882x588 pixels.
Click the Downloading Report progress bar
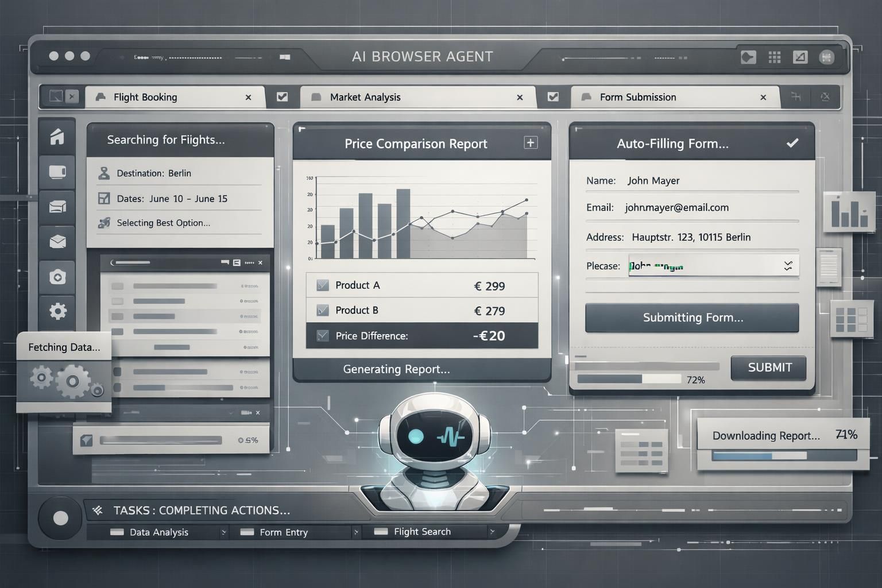[783, 455]
